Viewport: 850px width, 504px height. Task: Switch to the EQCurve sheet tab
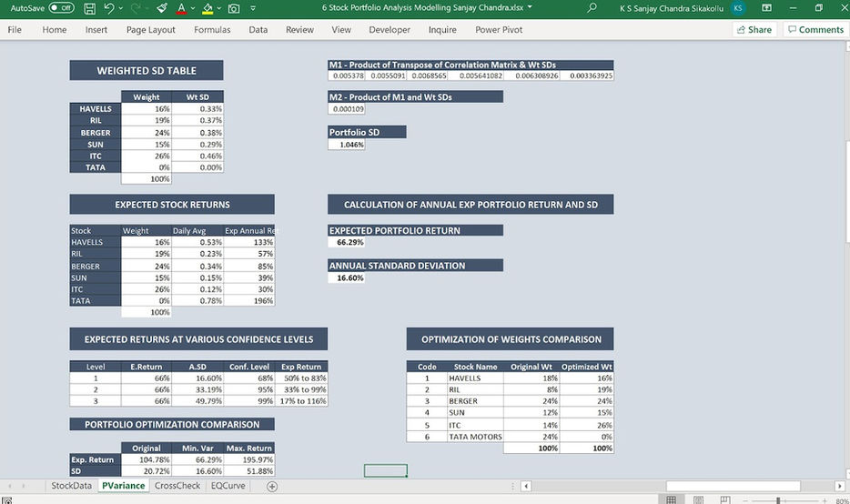point(228,486)
